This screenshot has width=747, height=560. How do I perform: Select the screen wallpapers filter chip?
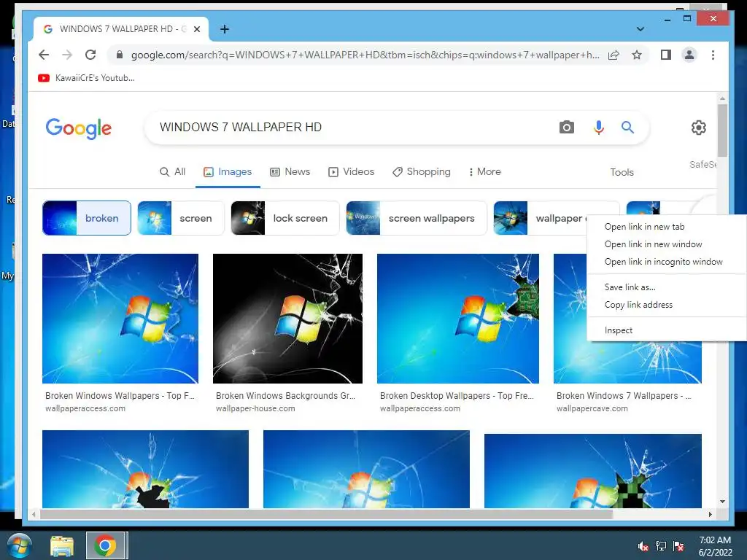pyautogui.click(x=417, y=218)
